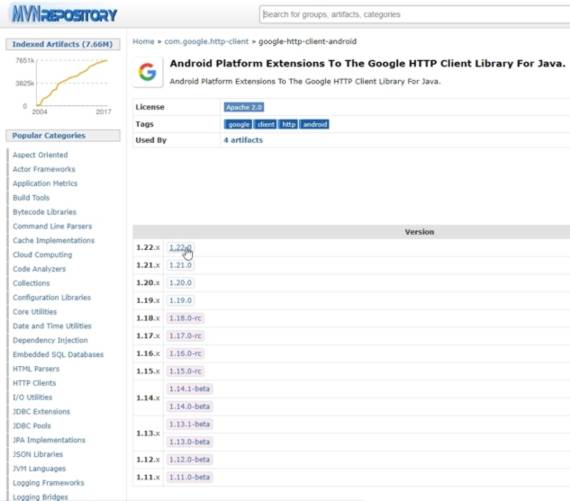
Task: Open the Core Utilities category
Action: tap(35, 312)
